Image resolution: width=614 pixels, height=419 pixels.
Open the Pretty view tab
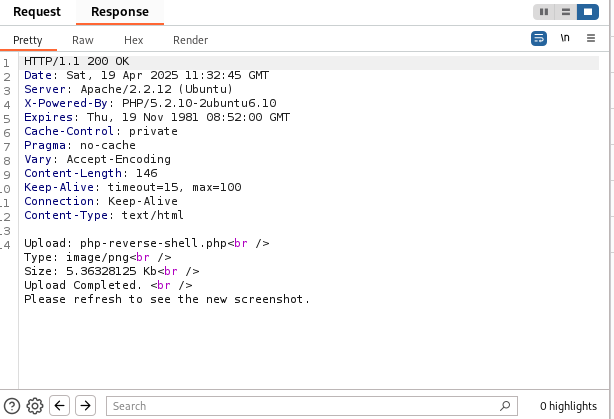27,40
